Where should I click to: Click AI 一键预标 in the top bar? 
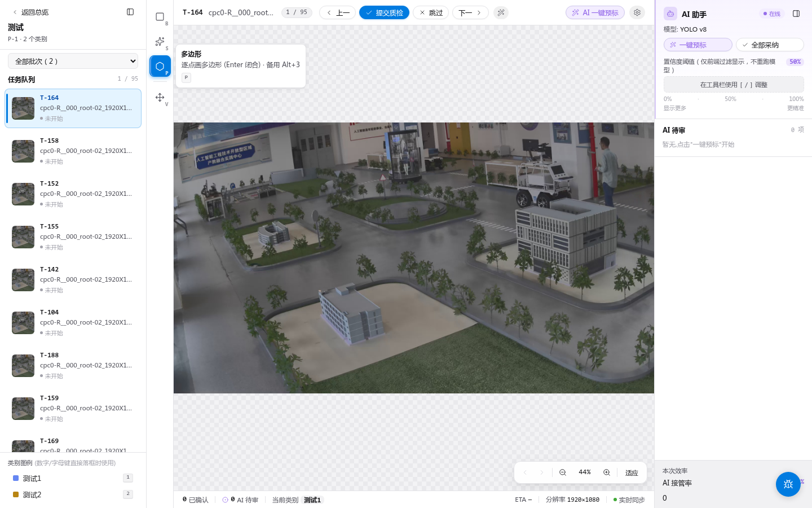click(x=595, y=12)
